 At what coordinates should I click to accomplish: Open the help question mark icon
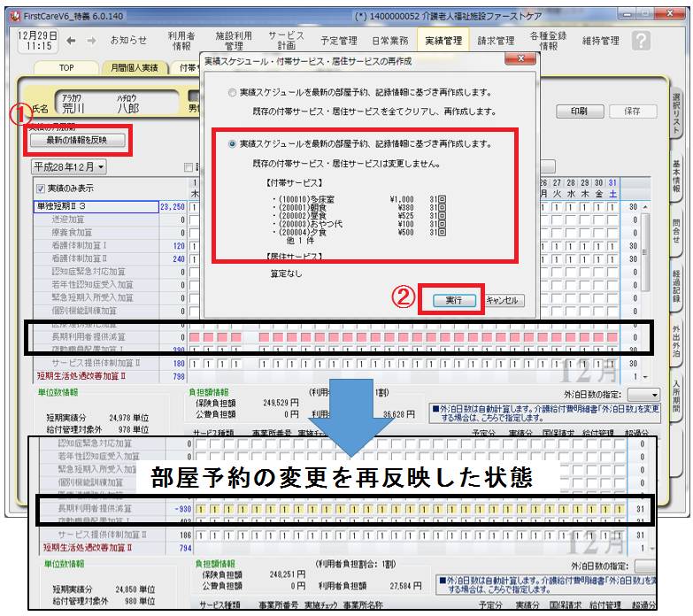(x=641, y=41)
